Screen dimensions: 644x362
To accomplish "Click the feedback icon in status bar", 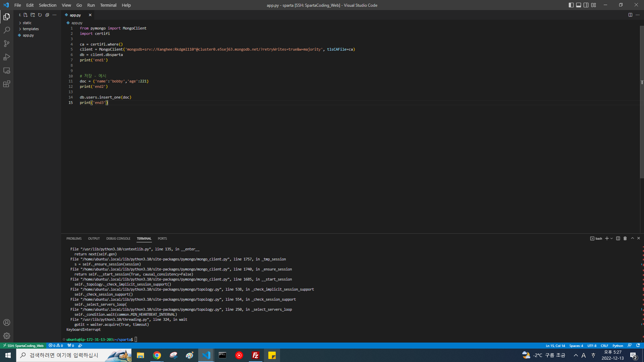I will coord(630,346).
